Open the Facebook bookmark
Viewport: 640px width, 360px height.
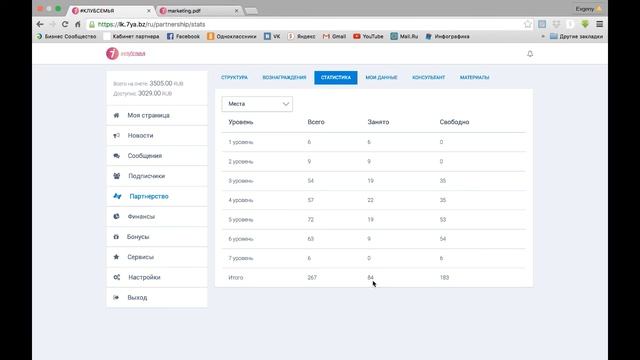tap(183, 36)
